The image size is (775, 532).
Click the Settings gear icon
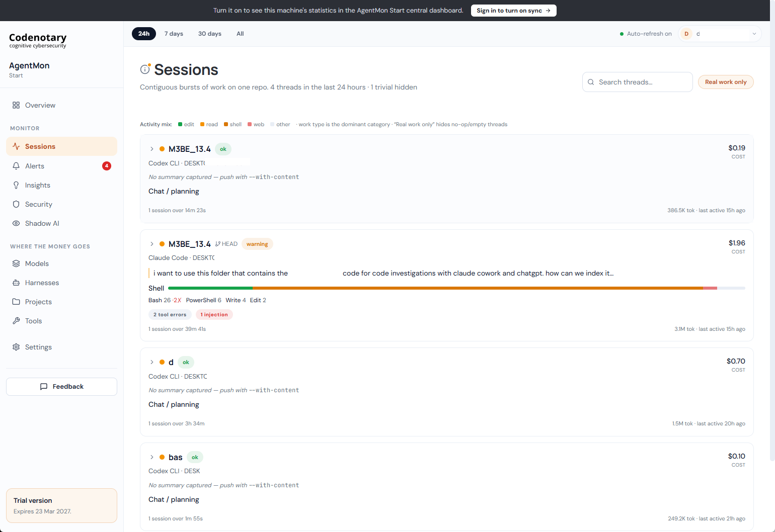pyautogui.click(x=16, y=347)
